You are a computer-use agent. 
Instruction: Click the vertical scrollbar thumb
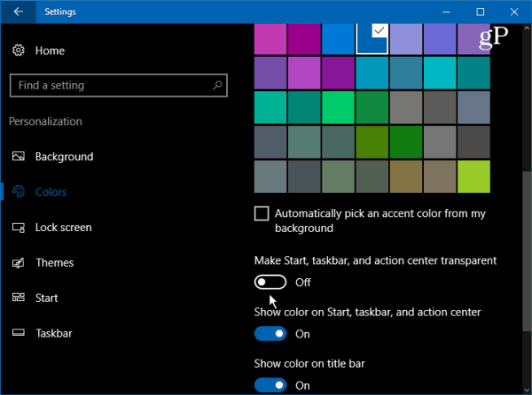[527, 252]
